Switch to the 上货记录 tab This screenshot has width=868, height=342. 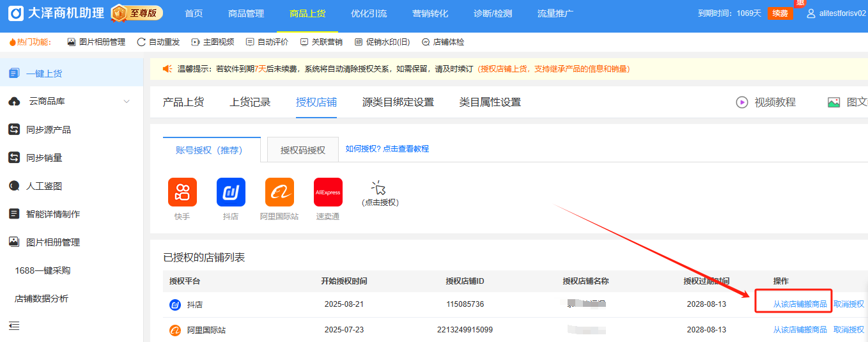[x=250, y=102]
